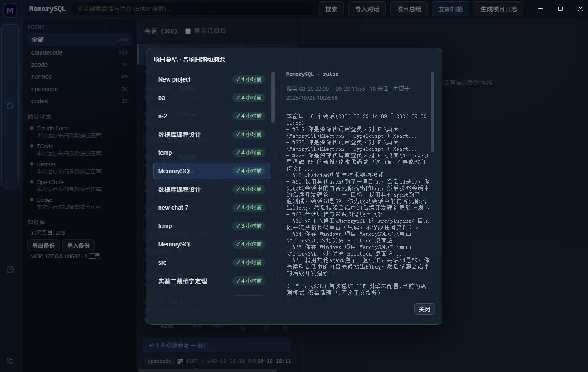Click the 导出备份 button

pos(43,246)
